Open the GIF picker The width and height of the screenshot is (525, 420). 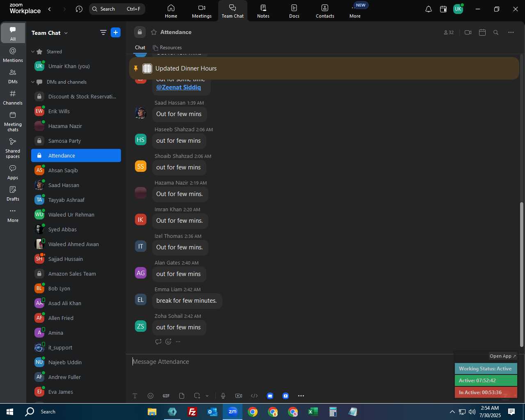(x=166, y=396)
